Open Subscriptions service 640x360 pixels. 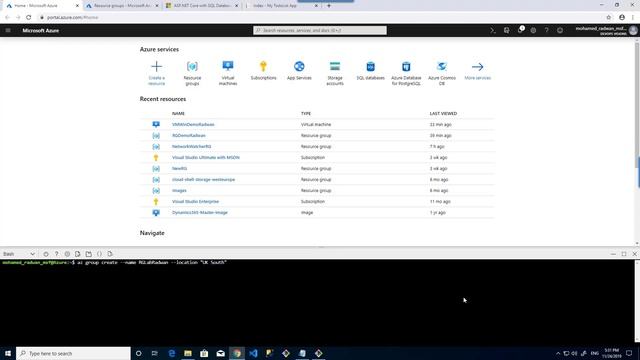tap(263, 70)
